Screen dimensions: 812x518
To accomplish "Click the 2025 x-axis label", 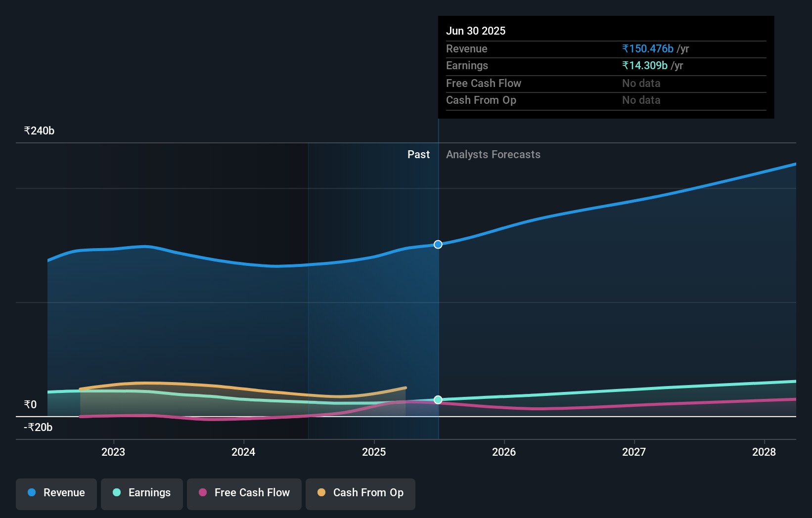I will pos(374,452).
